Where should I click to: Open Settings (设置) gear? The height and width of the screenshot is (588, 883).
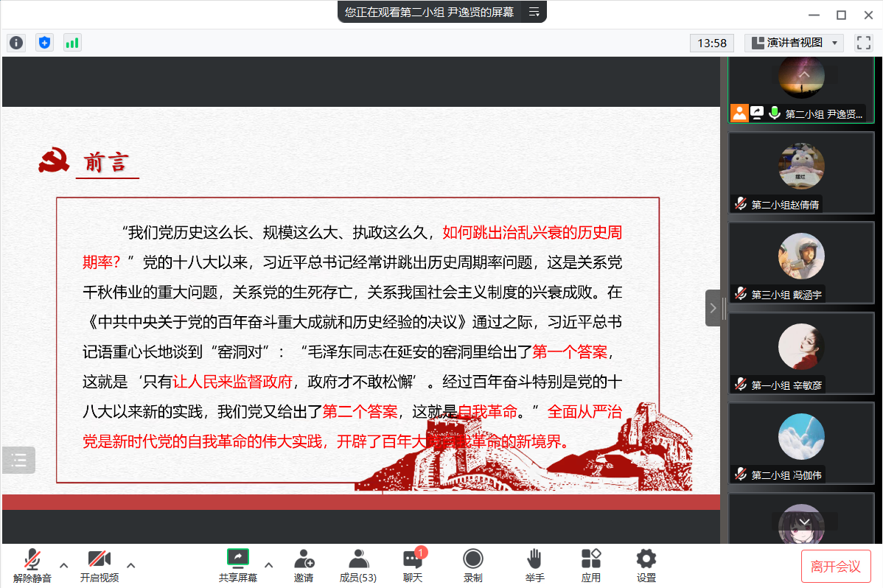coord(646,566)
